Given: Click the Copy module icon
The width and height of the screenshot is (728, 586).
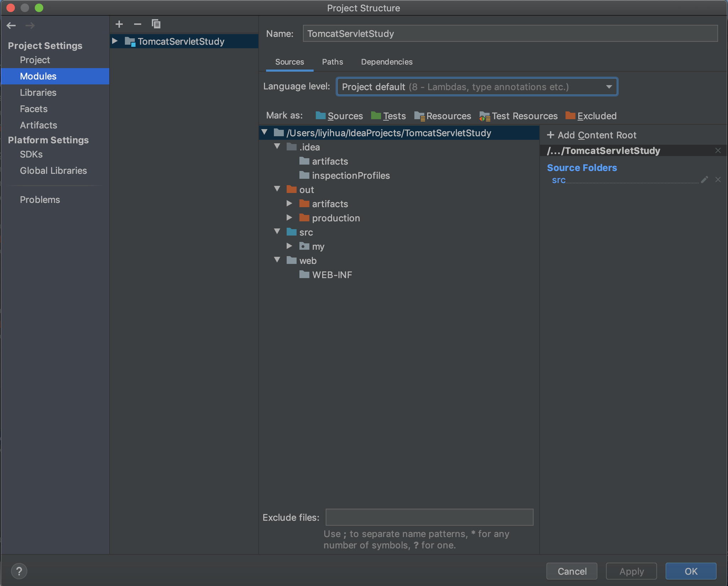Looking at the screenshot, I should pyautogui.click(x=156, y=24).
